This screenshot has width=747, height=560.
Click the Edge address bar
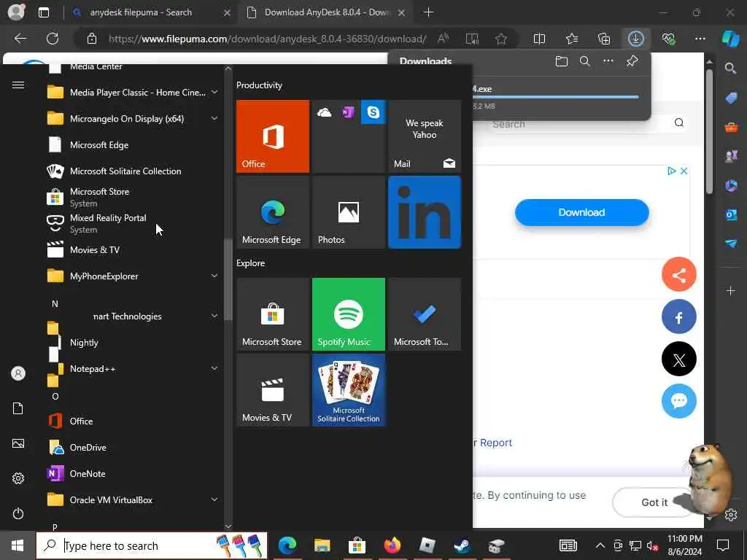(x=267, y=39)
